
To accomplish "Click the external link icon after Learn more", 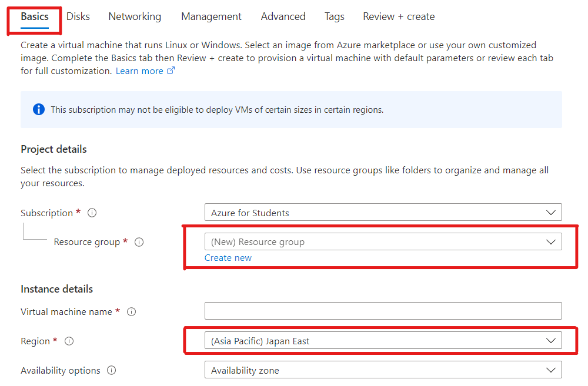I will coord(171,71).
